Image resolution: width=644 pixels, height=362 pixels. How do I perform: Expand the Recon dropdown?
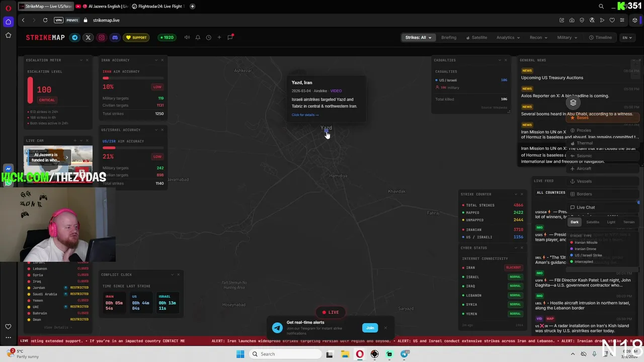(x=538, y=37)
